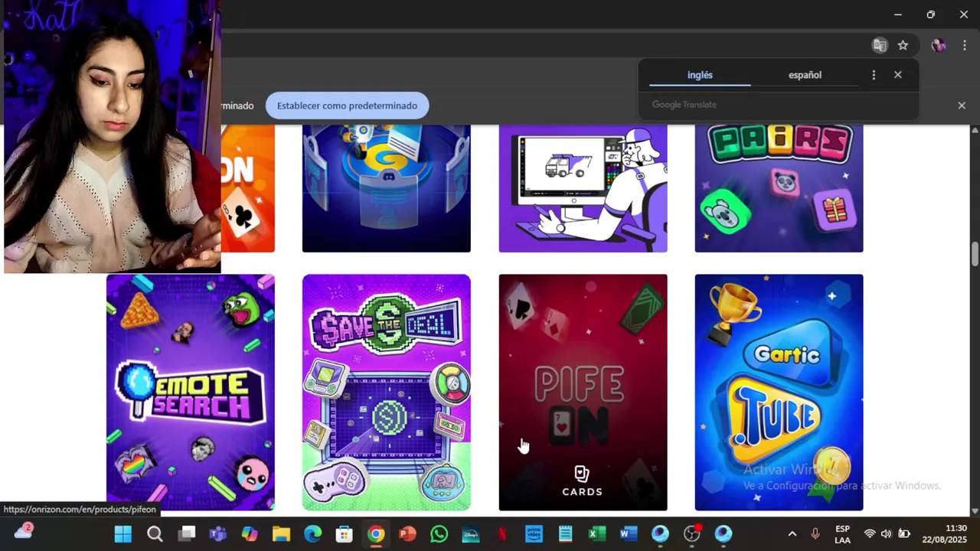980x551 pixels.
Task: Dismiss the default browser notification bar
Action: 962,106
